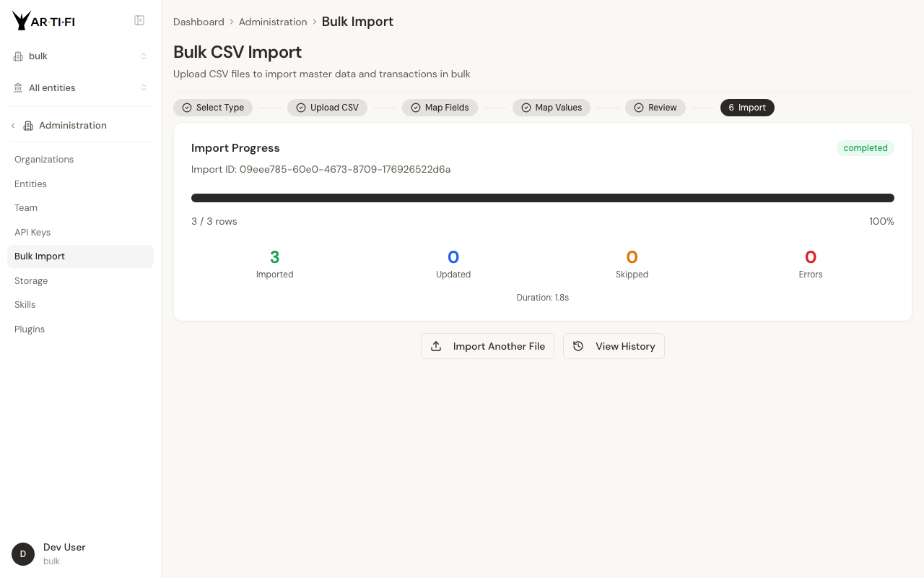Click the check icon on Select Type step
Screen dimensions: 924x578
pyautogui.click(x=187, y=108)
